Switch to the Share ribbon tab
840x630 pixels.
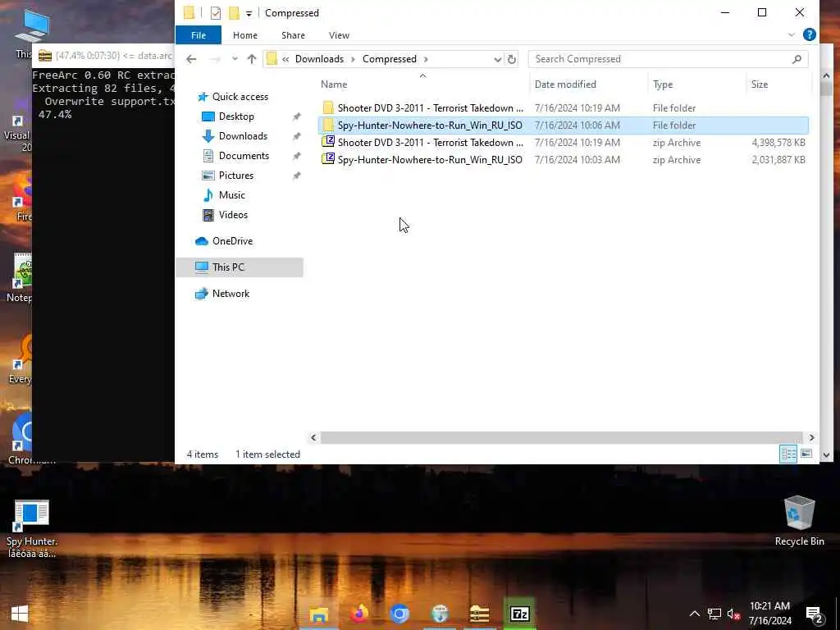pyautogui.click(x=293, y=35)
